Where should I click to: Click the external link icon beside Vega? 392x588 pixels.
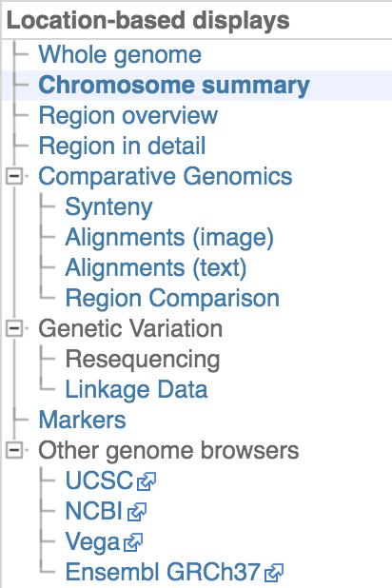click(x=133, y=542)
